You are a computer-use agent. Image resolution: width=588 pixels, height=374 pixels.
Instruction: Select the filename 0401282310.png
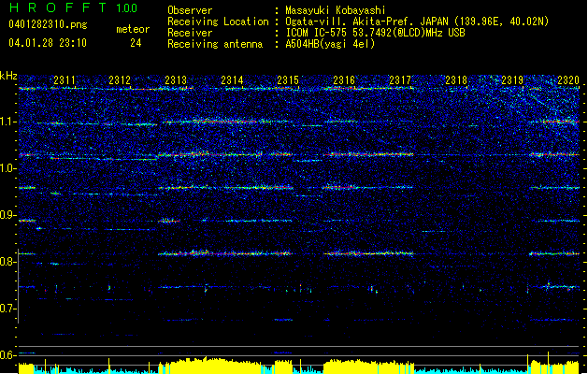(48, 25)
